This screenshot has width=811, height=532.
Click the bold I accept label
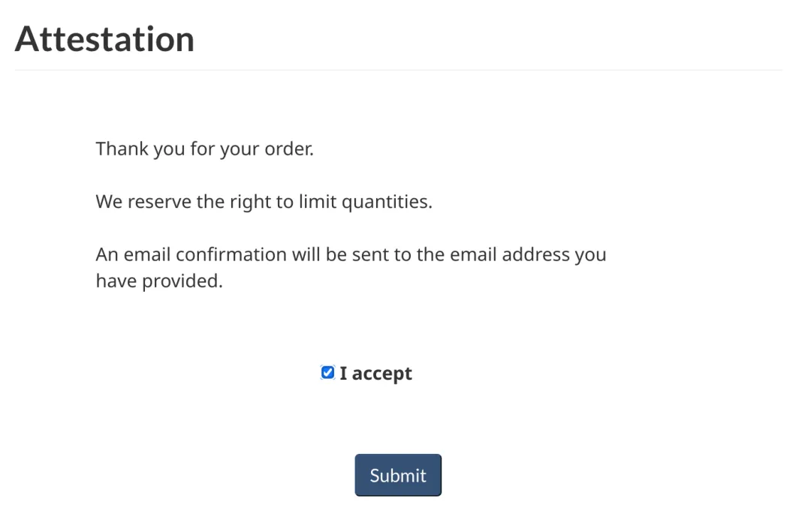(375, 374)
